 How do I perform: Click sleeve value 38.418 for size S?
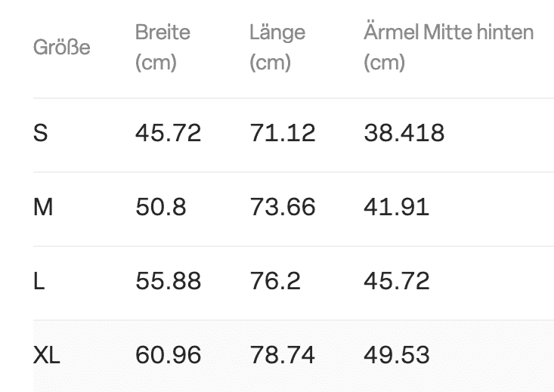(x=404, y=134)
